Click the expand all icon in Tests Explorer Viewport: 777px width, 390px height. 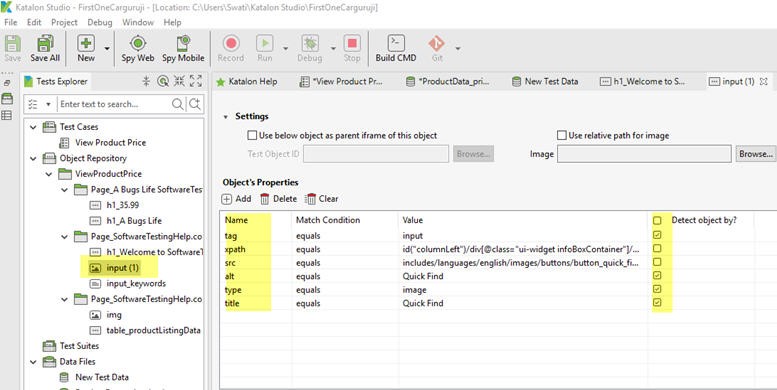tap(196, 81)
